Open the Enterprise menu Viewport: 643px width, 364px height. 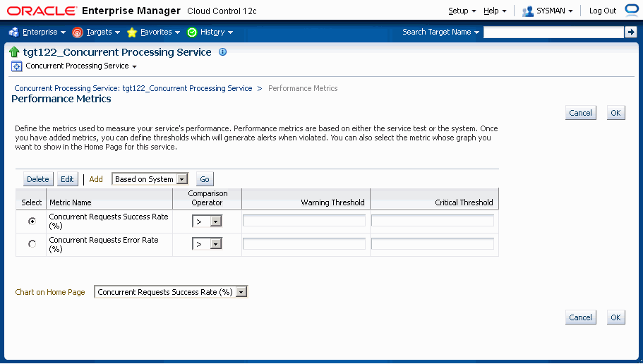click(x=44, y=32)
